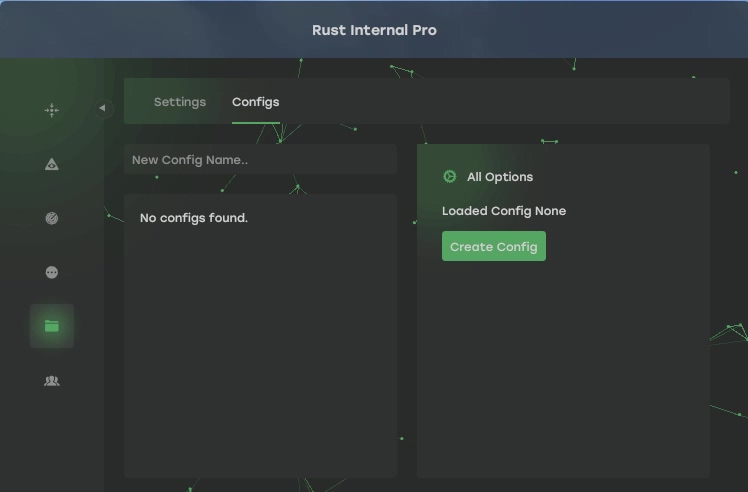Select the eye-in-triangle visuals sidebar icon
Image resolution: width=748 pixels, height=492 pixels.
pyautogui.click(x=52, y=164)
